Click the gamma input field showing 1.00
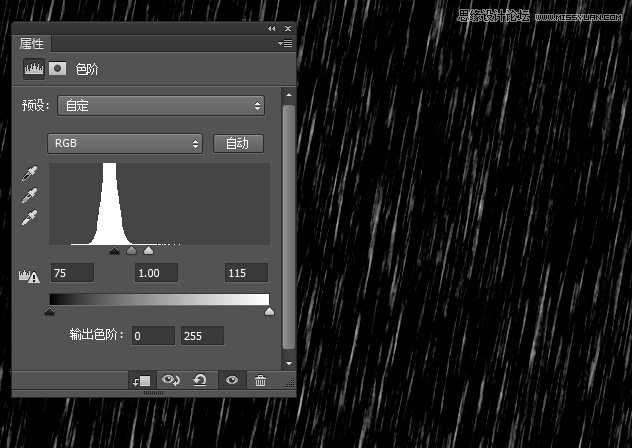Image resolution: width=632 pixels, height=448 pixels. [x=156, y=273]
